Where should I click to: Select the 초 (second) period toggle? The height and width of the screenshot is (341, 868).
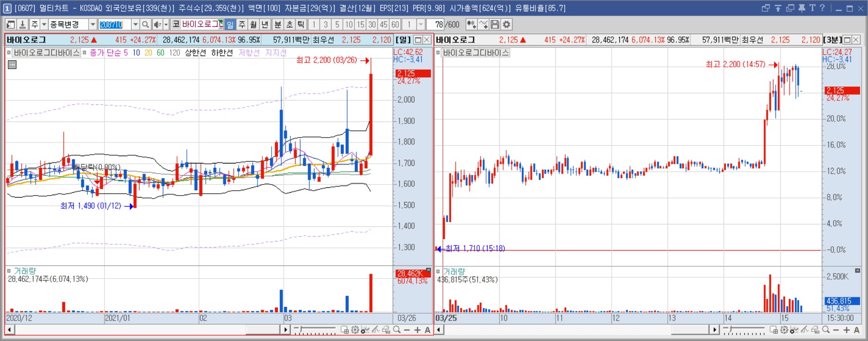tap(289, 24)
